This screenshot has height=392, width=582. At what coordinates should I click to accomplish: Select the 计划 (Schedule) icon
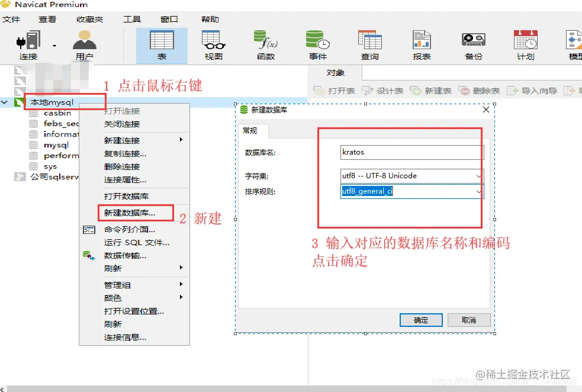pyautogui.click(x=524, y=44)
